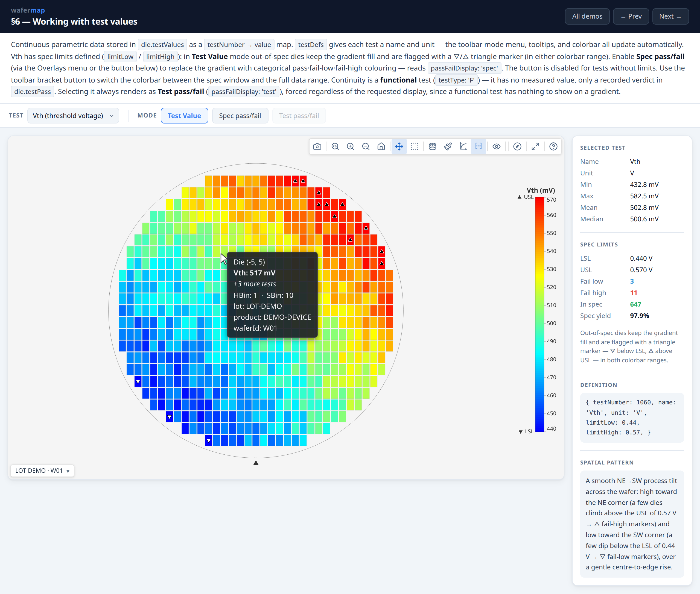Open the Vth test dropdown
The height and width of the screenshot is (594, 700).
[x=73, y=116]
